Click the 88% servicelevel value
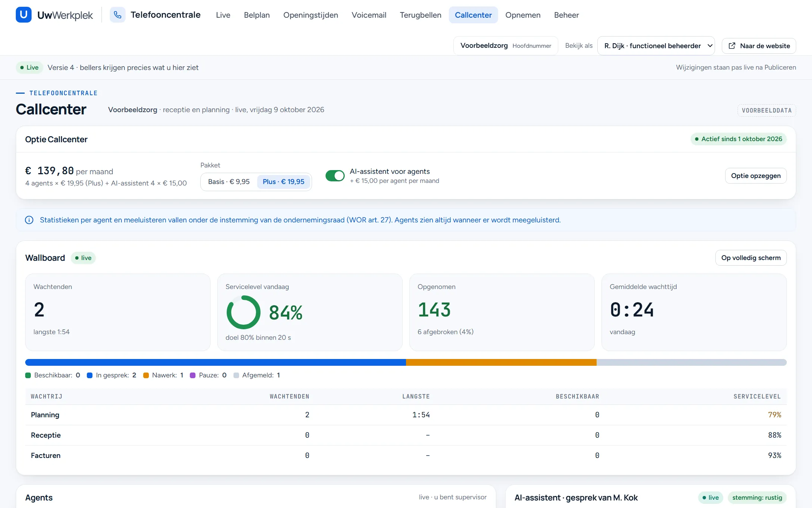 (774, 435)
